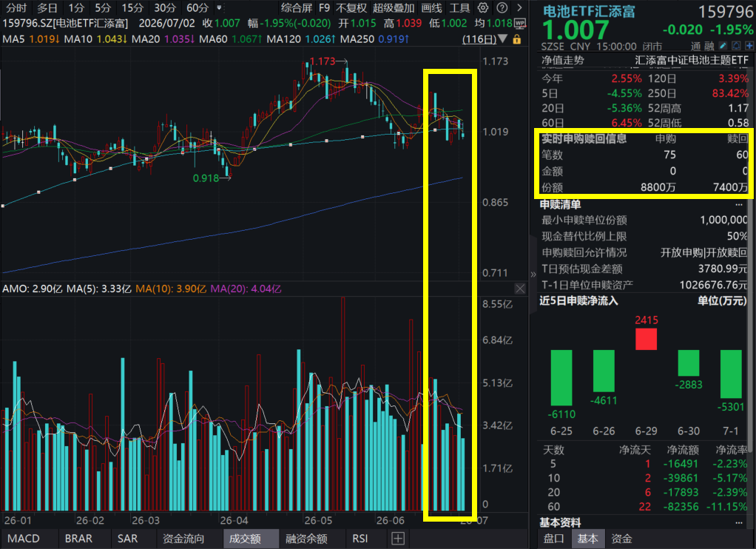Select the 30分 period
The height and width of the screenshot is (549, 756).
pos(165,7)
